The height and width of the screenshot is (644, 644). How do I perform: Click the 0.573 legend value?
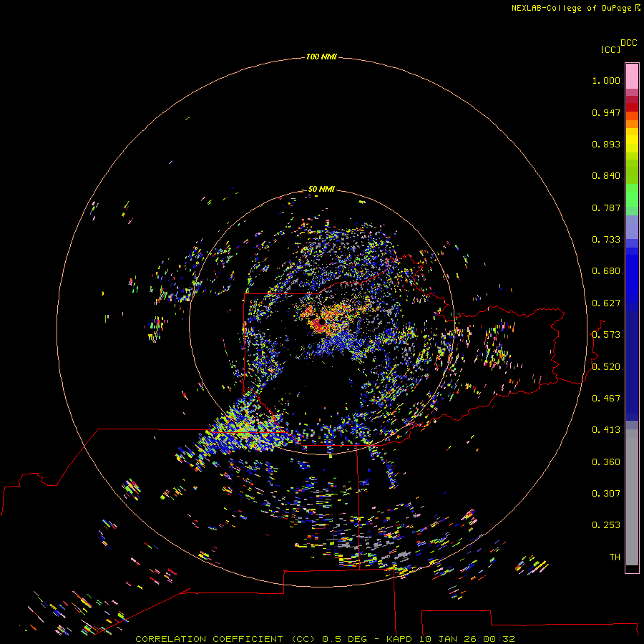pos(606,335)
